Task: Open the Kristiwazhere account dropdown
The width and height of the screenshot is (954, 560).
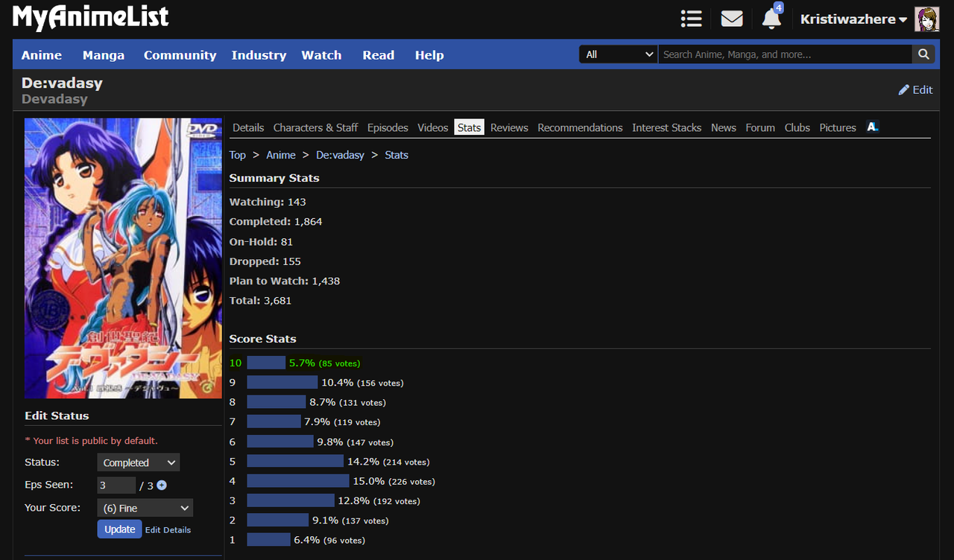Action: point(853,19)
